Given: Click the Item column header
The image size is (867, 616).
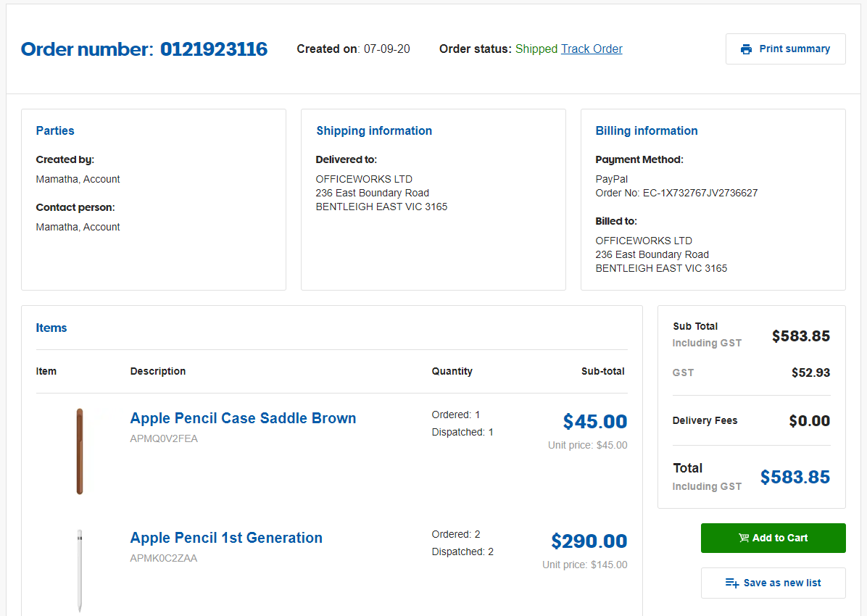Looking at the screenshot, I should [46, 371].
